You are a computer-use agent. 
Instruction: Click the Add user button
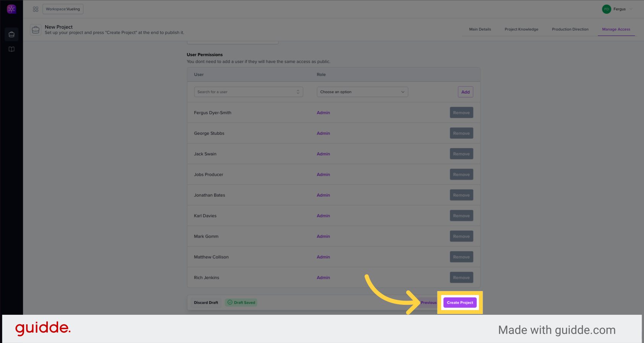(465, 92)
